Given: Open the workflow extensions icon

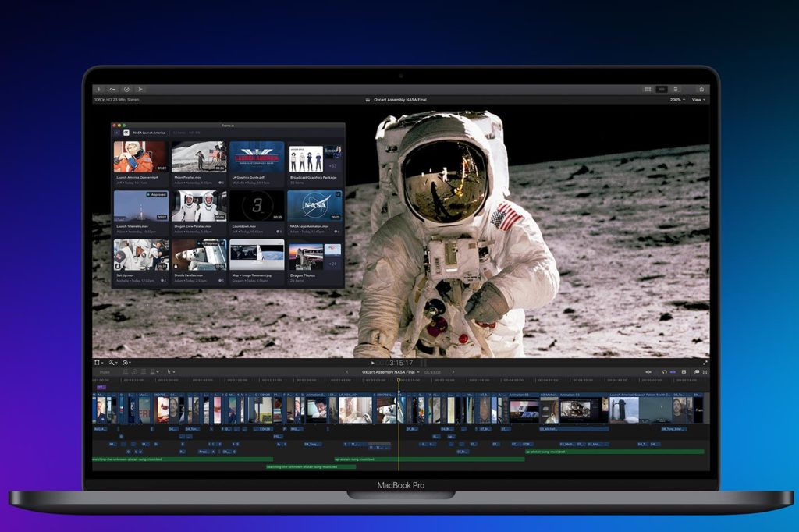Looking at the screenshot, I should pyautogui.click(x=140, y=89).
